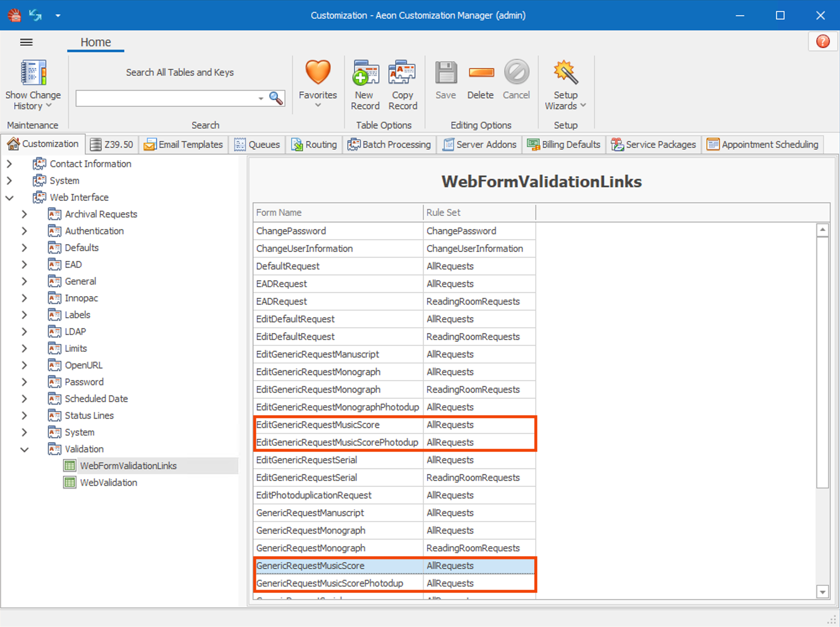840x627 pixels.
Task: Open the search box dropdown arrow
Action: click(261, 99)
